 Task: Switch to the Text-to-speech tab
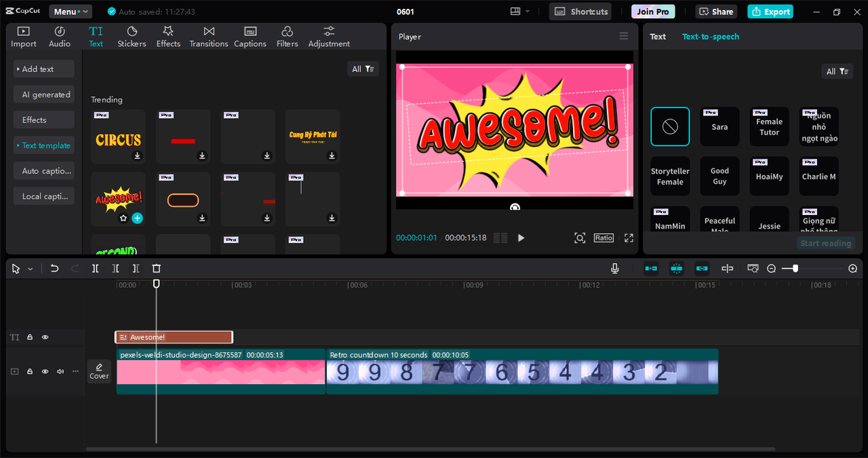(710, 37)
